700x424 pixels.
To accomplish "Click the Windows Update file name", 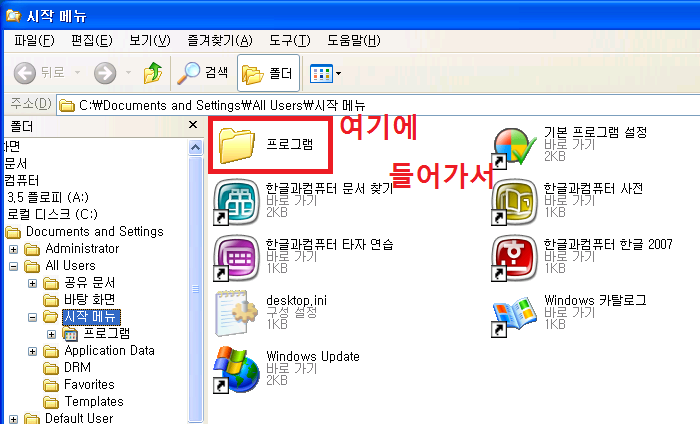I will [x=313, y=357].
